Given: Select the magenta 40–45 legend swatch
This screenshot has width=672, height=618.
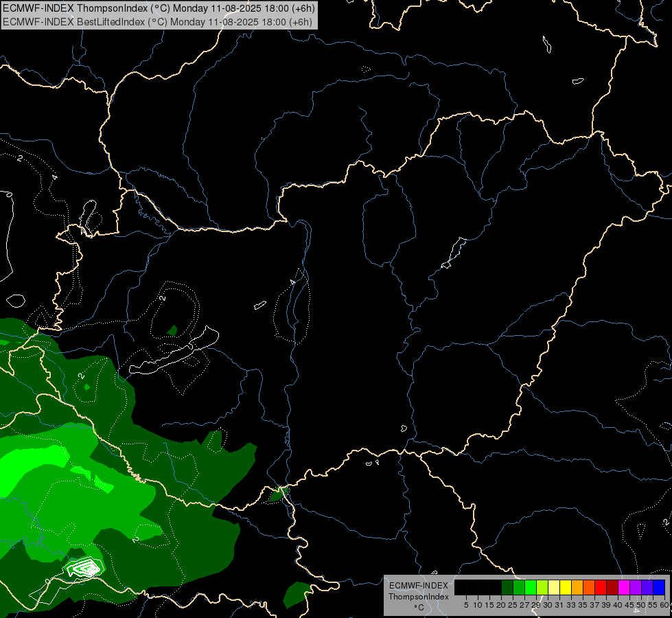Looking at the screenshot, I should coord(624,587).
